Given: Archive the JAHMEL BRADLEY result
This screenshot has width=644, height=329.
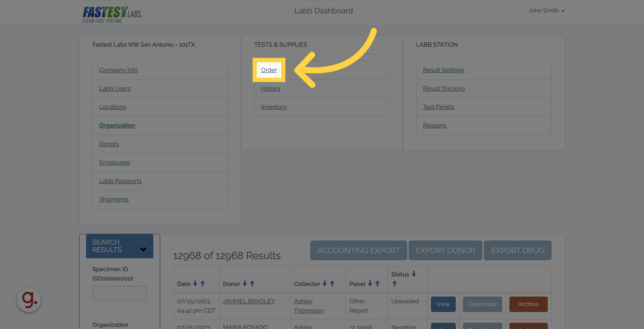Looking at the screenshot, I should (528, 304).
